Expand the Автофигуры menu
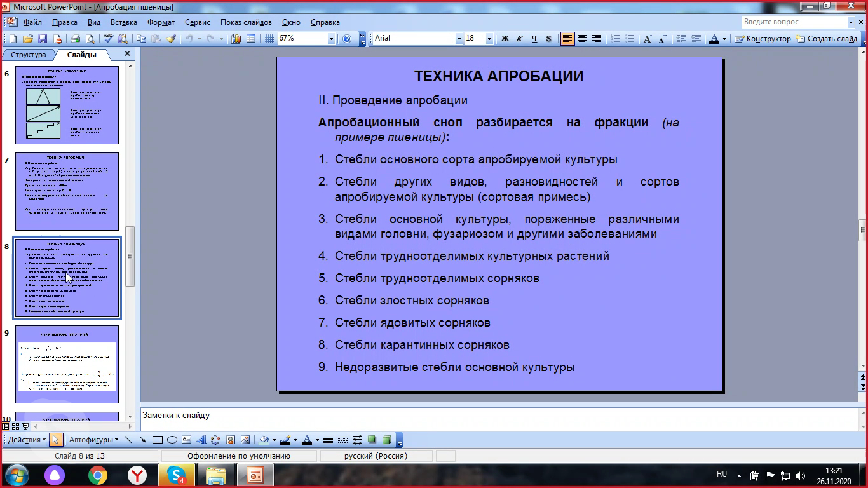 point(93,440)
